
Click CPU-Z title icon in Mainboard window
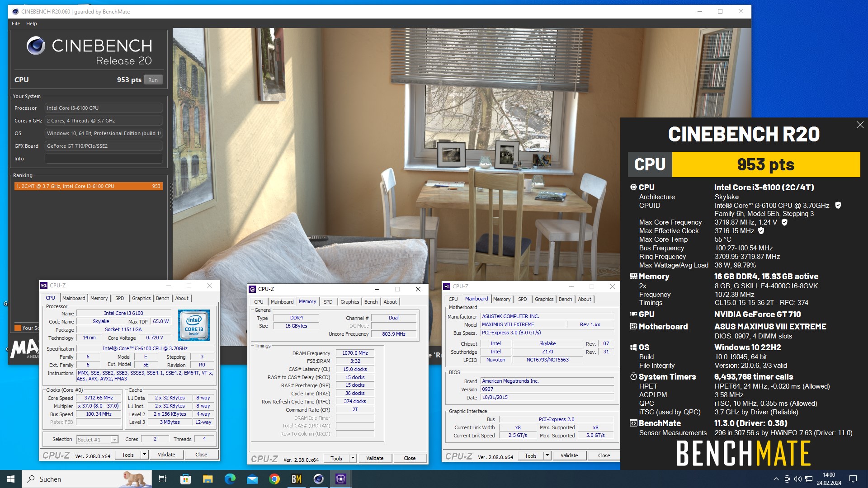pyautogui.click(x=447, y=286)
